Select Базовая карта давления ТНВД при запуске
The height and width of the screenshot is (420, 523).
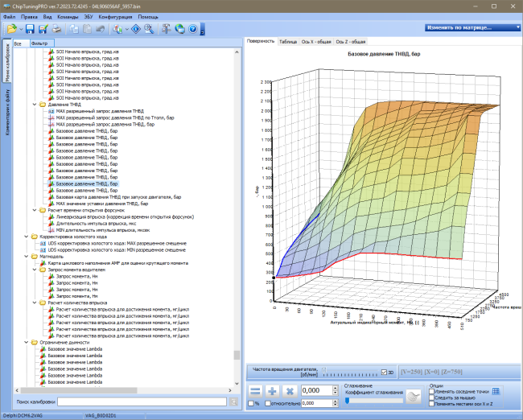(x=118, y=197)
